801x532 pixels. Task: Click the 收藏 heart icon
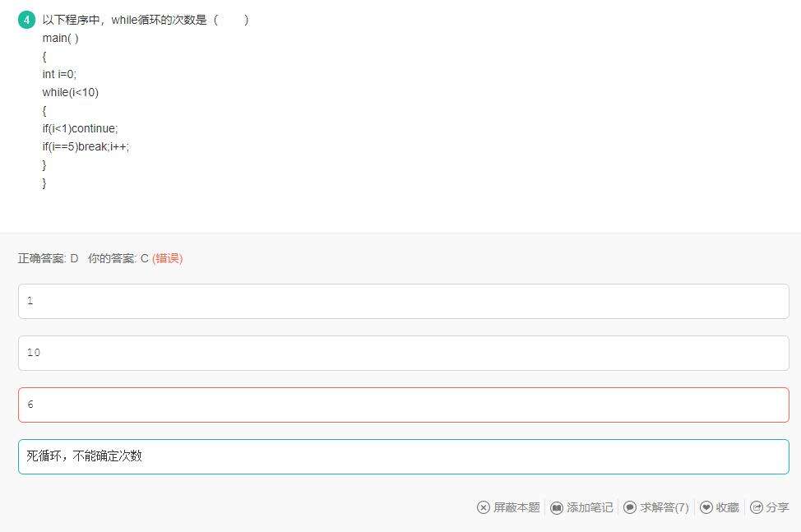[706, 507]
